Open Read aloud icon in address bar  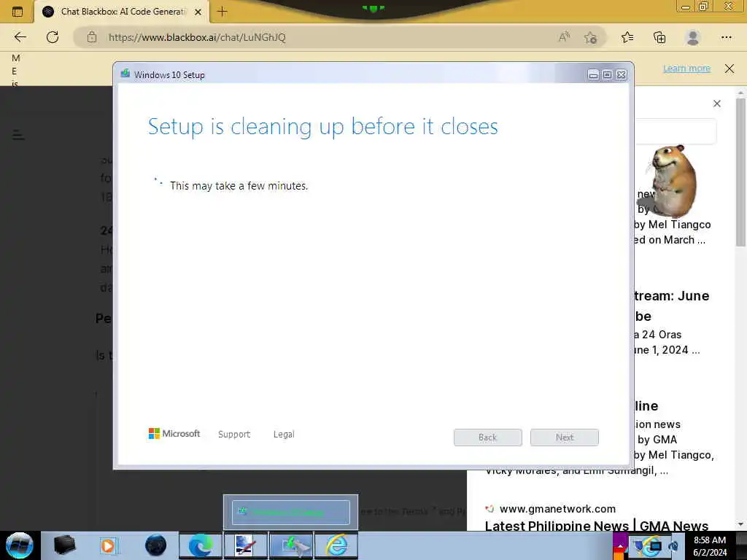[x=564, y=37]
